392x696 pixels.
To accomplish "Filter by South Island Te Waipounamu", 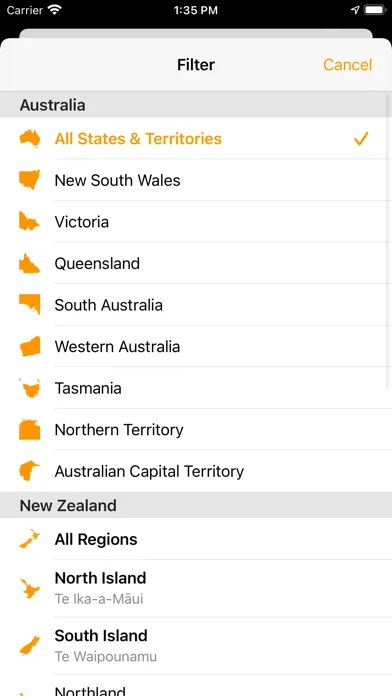I will pos(196,646).
